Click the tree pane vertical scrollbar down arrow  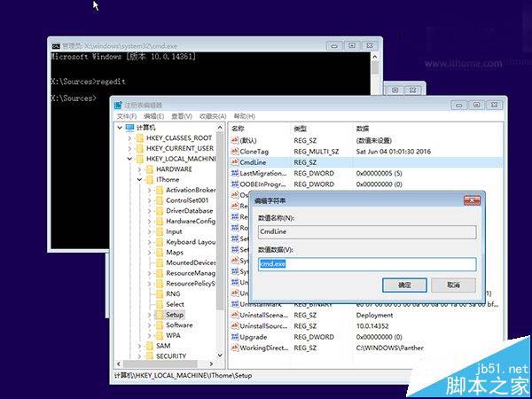220,356
